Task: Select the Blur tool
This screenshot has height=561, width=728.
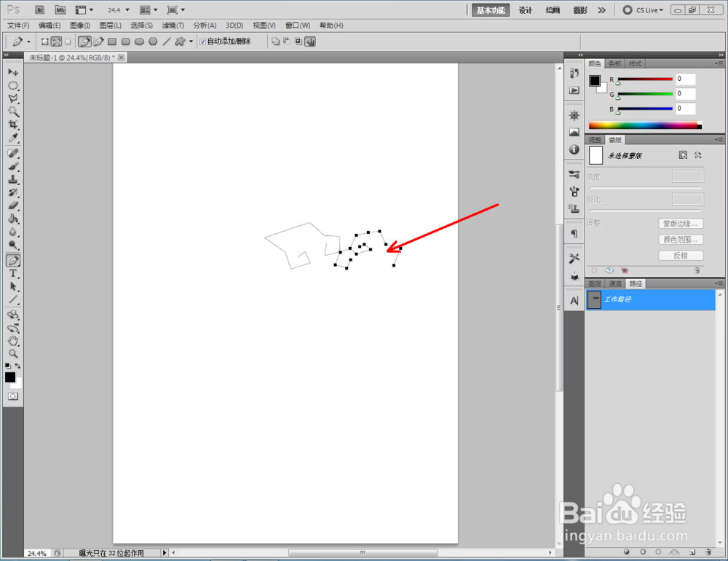Action: (13, 232)
